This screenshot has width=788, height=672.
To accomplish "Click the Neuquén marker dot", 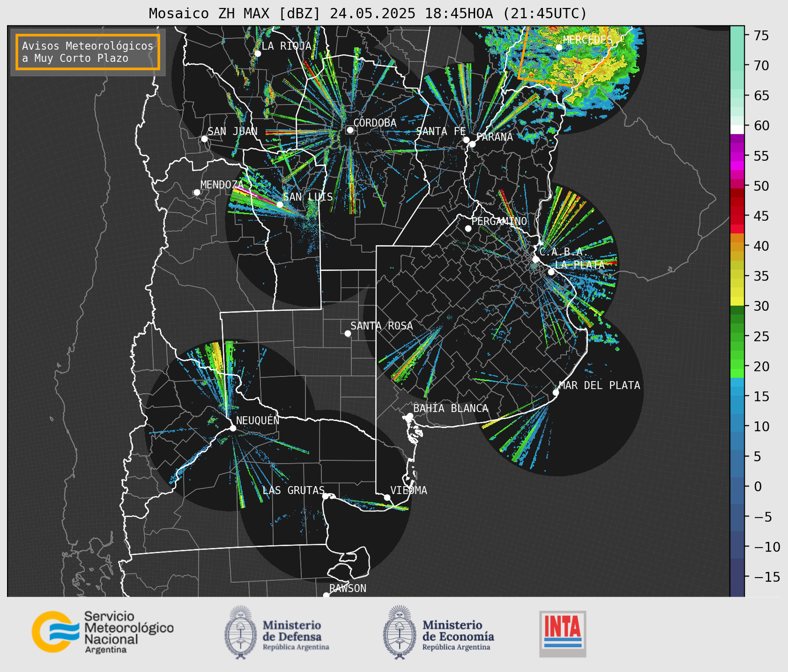I will (233, 428).
